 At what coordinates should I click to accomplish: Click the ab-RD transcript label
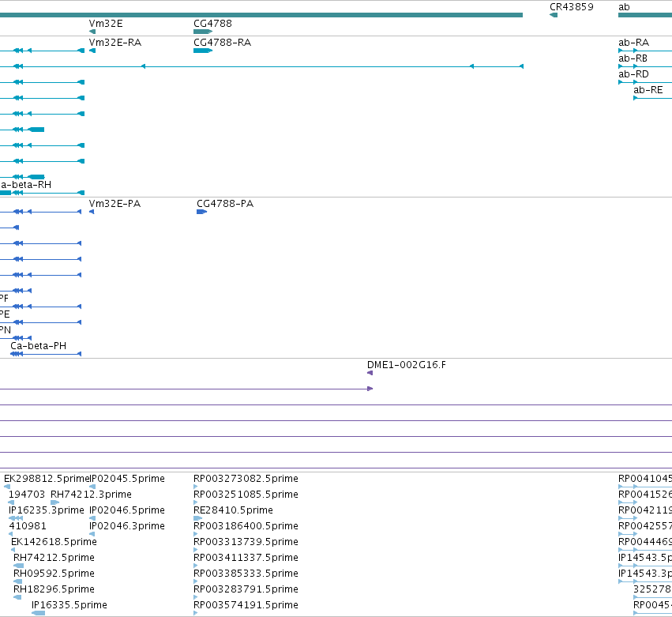[634, 74]
